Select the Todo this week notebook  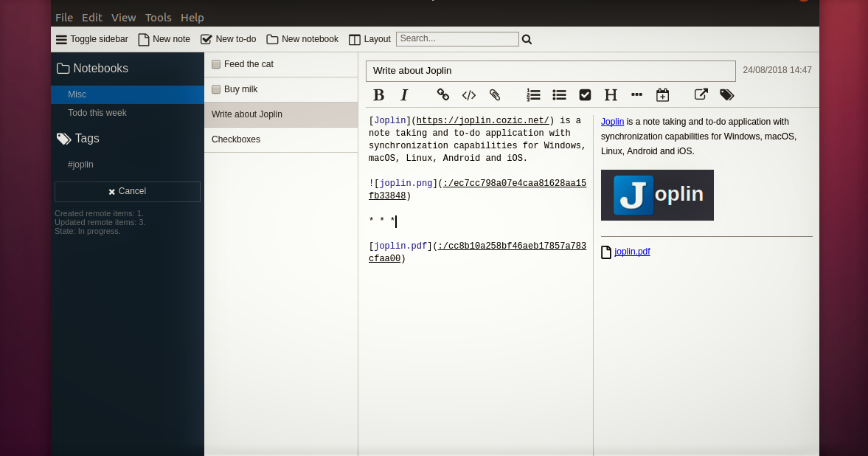click(x=97, y=113)
